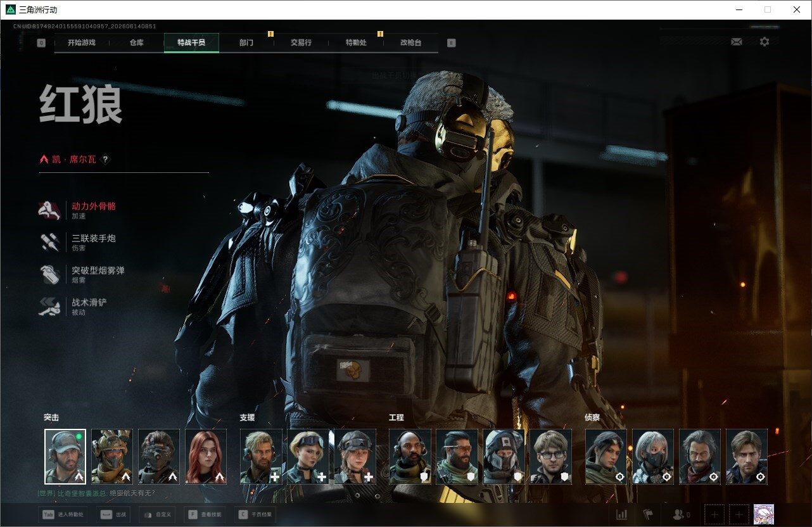Switch to the 部门 tab

tap(246, 43)
